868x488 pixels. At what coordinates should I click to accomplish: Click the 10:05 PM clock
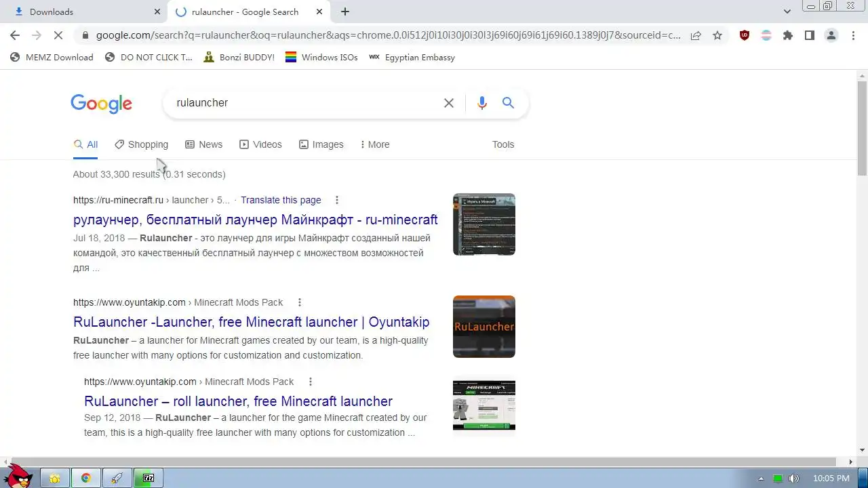tap(831, 479)
